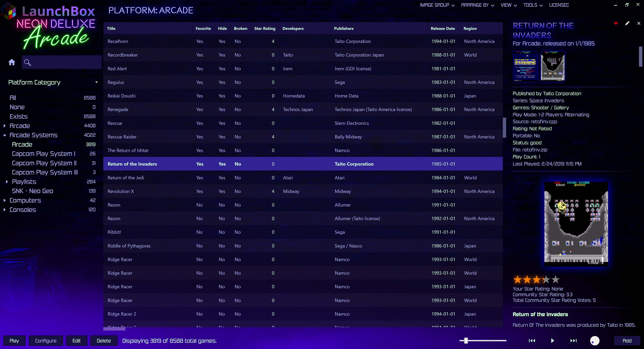Open the Tools menu
This screenshot has height=349, width=644.
click(x=533, y=5)
